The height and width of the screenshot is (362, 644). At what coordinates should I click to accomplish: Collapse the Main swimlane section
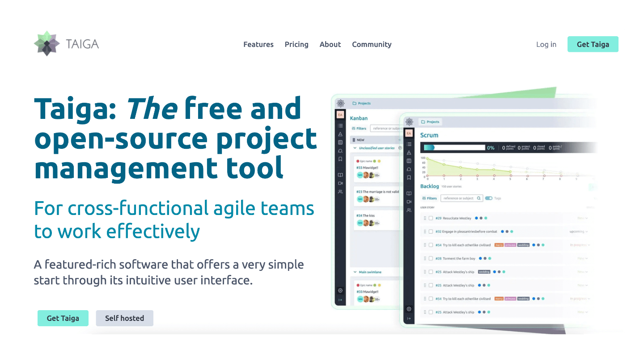[355, 272]
